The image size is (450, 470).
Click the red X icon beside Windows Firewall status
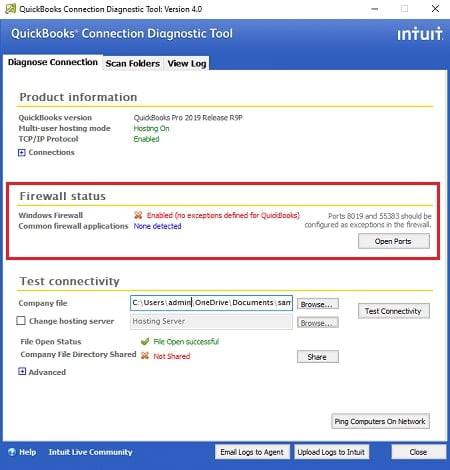(x=138, y=215)
